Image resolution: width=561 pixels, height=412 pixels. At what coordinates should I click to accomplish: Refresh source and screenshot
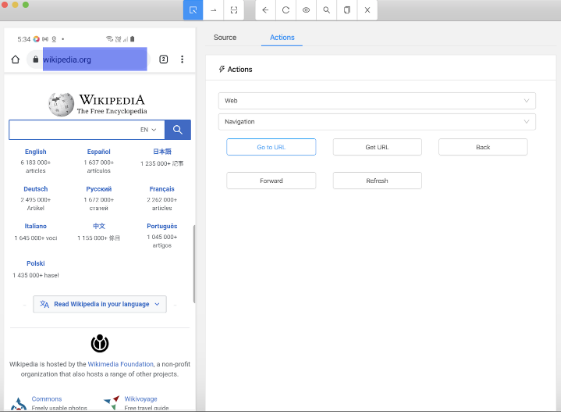pyautogui.click(x=286, y=10)
